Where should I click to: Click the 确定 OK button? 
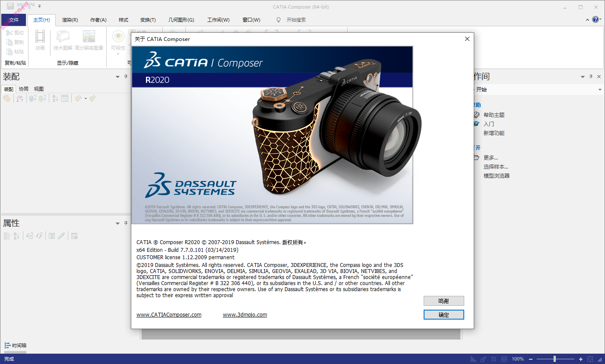[443, 315]
